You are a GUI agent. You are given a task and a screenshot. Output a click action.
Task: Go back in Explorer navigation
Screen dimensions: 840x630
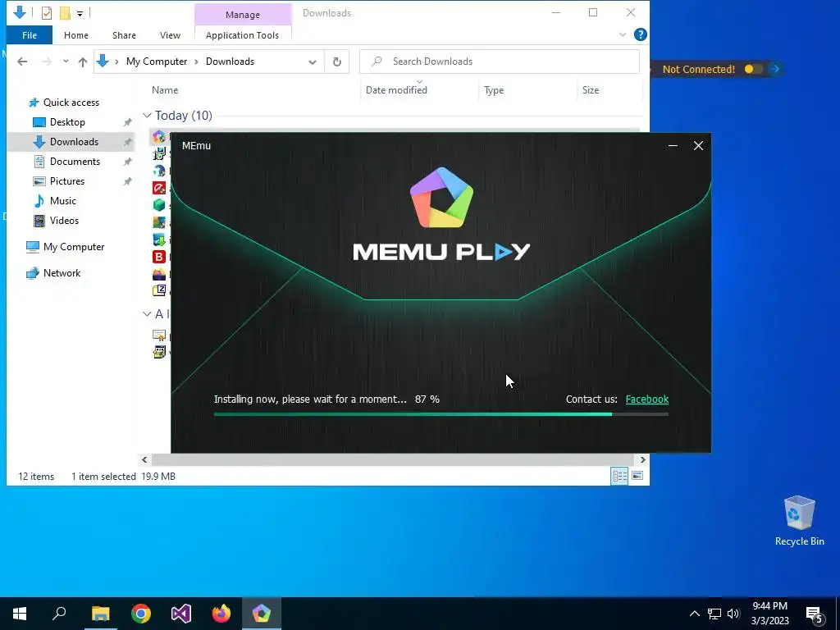tap(22, 62)
